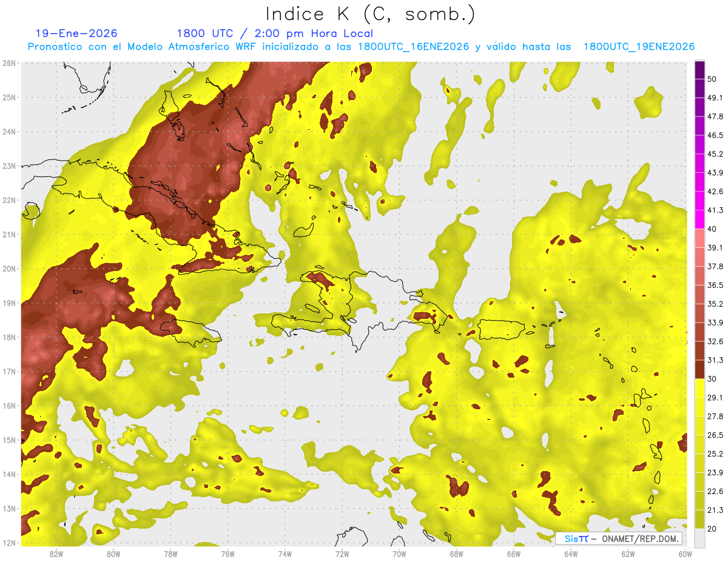Screen dimensions: 728x562
Task: Click the color bar value '20'
Action: 712,529
